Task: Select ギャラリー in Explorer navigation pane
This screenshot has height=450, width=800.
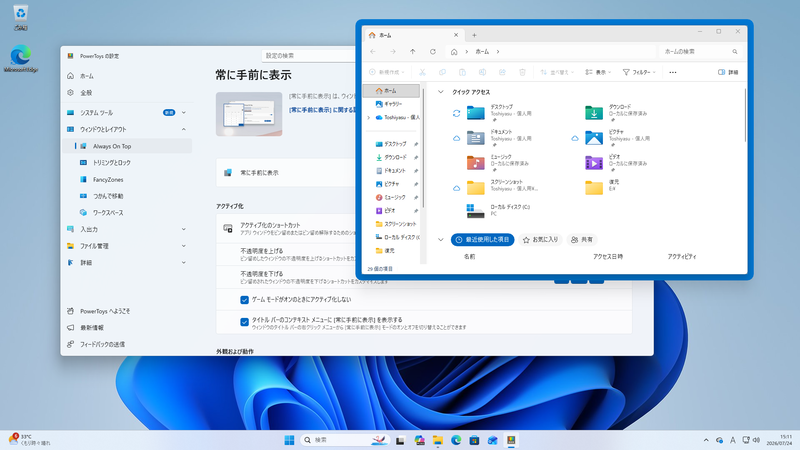Action: (x=391, y=104)
